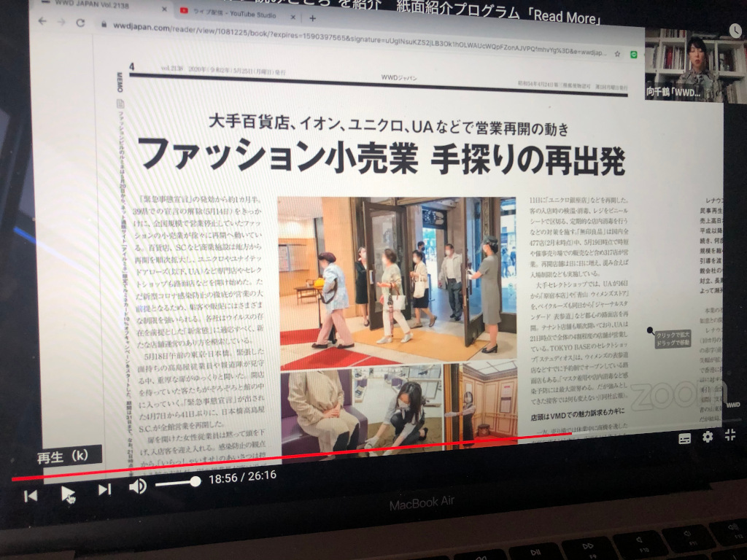Viewport: 747px width, 560px height.
Task: Click the page number 4
Action: tap(132, 66)
